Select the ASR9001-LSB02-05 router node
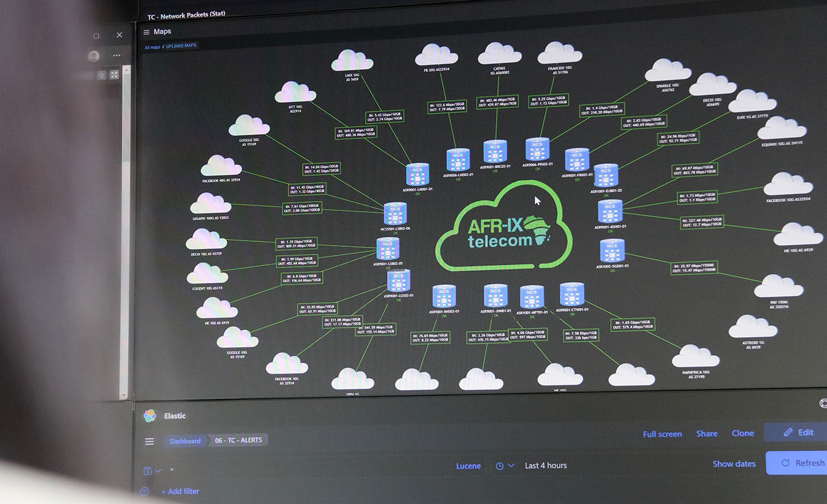827x504 pixels. (388, 249)
